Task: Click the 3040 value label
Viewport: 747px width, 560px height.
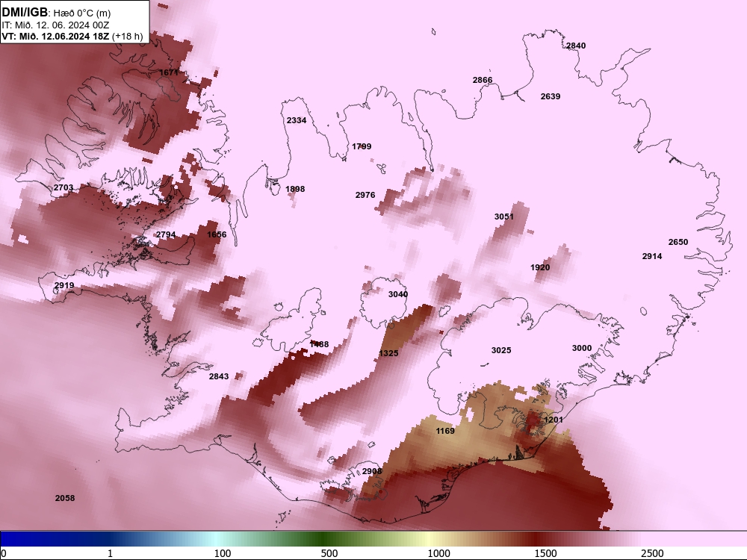Action: coord(398,294)
